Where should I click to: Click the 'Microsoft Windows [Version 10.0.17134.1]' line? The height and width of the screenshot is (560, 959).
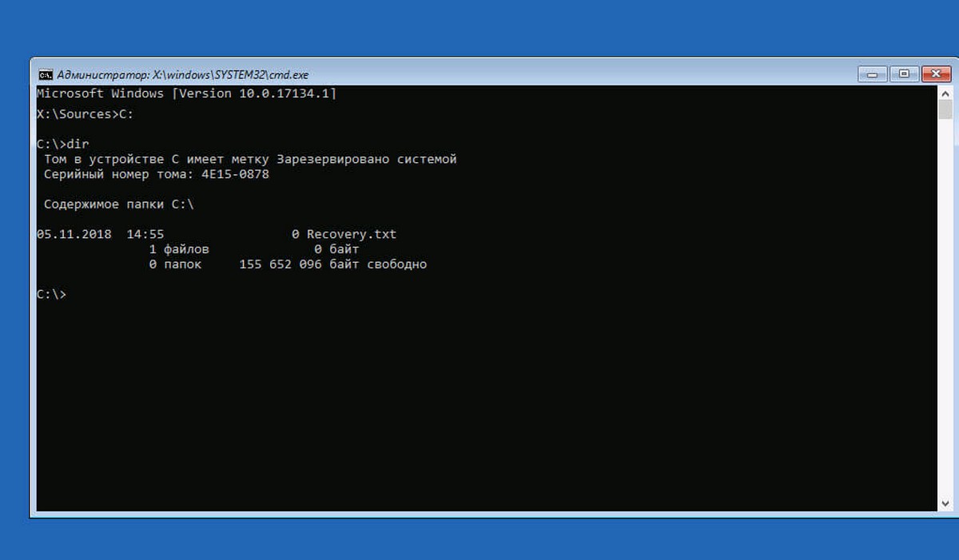(x=187, y=93)
